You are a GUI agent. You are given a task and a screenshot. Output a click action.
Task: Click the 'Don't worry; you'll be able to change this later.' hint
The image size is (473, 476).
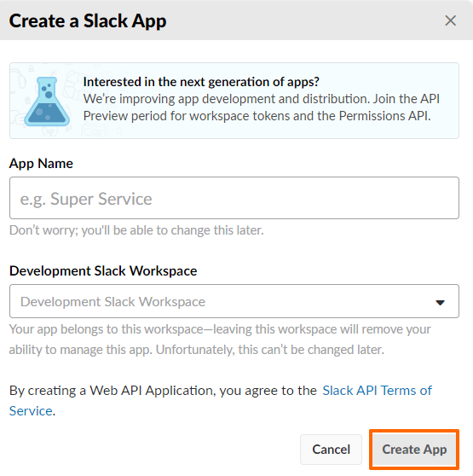click(136, 230)
